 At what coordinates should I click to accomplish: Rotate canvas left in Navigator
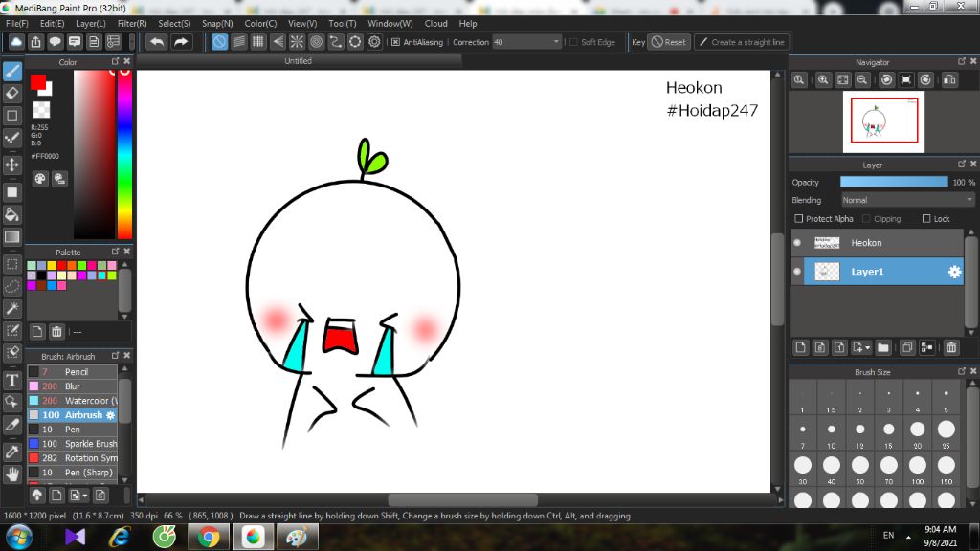click(886, 80)
